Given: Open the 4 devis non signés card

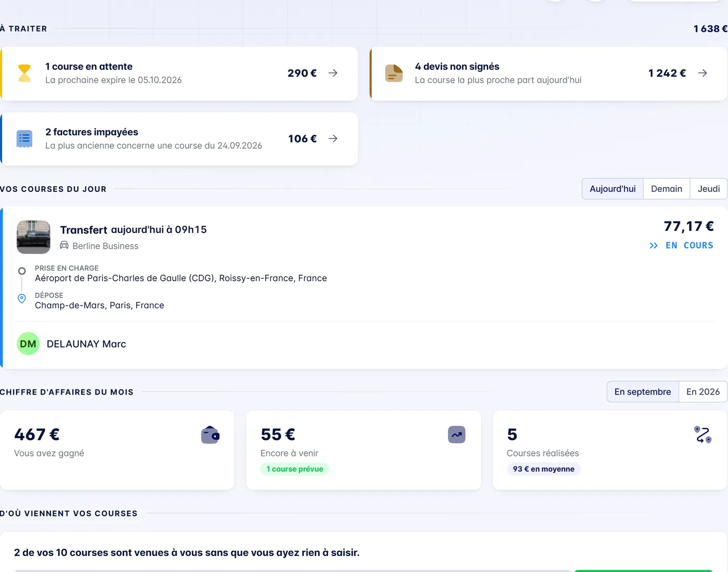Looking at the screenshot, I should coord(548,73).
